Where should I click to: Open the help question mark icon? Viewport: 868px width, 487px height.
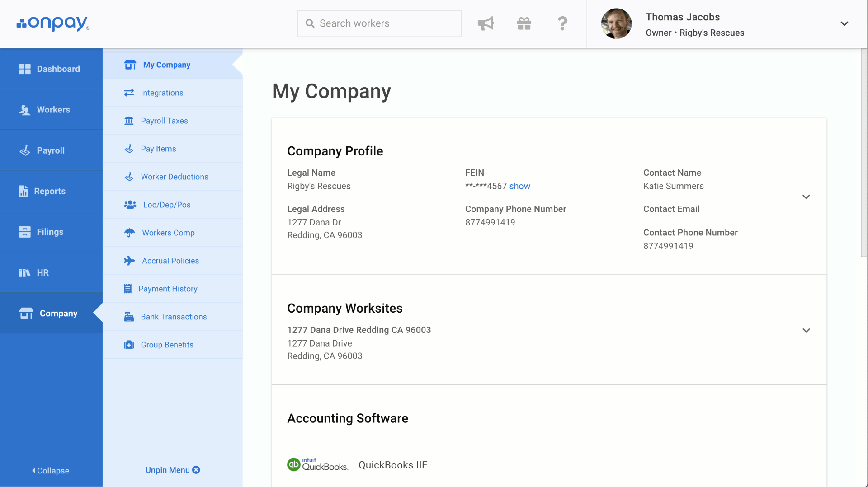562,23
